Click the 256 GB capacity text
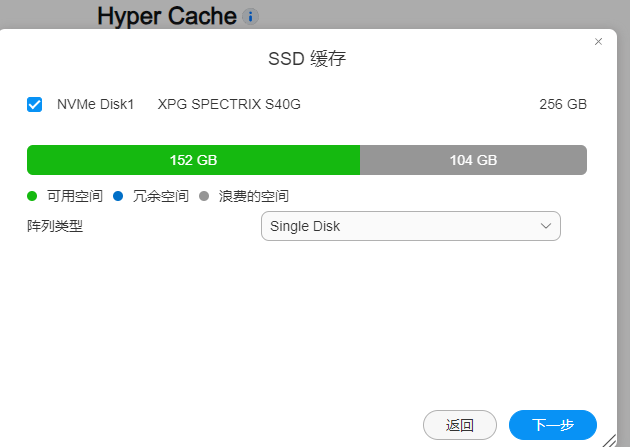This screenshot has width=630, height=447. 563,104
